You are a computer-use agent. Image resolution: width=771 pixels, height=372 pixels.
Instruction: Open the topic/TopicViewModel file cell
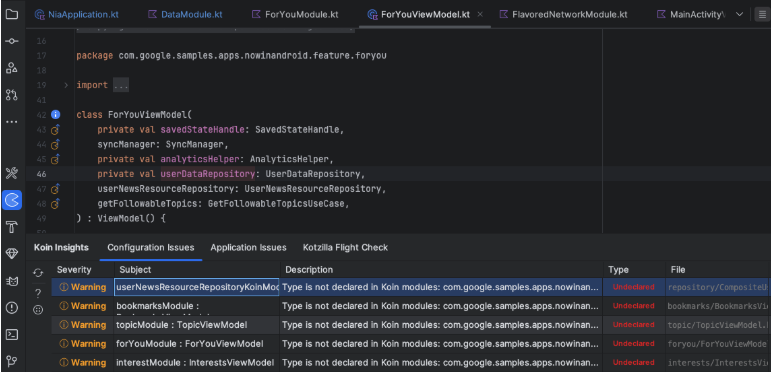point(717,325)
